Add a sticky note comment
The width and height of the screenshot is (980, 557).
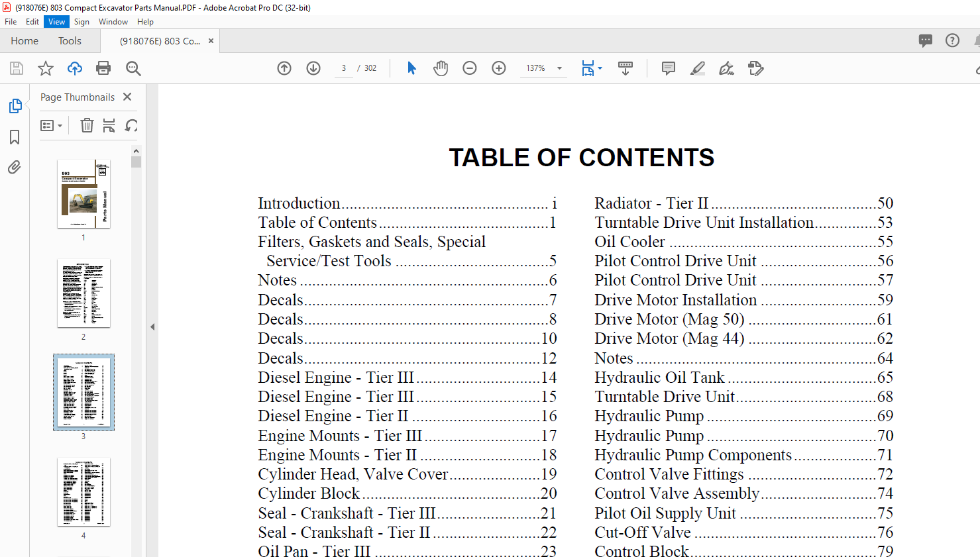669,68
